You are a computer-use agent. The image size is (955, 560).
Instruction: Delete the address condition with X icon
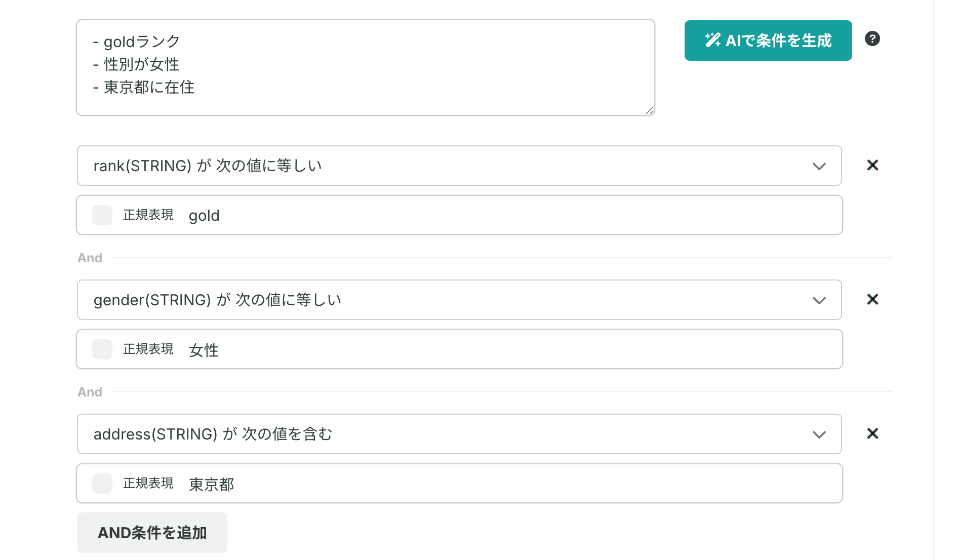pyautogui.click(x=872, y=433)
